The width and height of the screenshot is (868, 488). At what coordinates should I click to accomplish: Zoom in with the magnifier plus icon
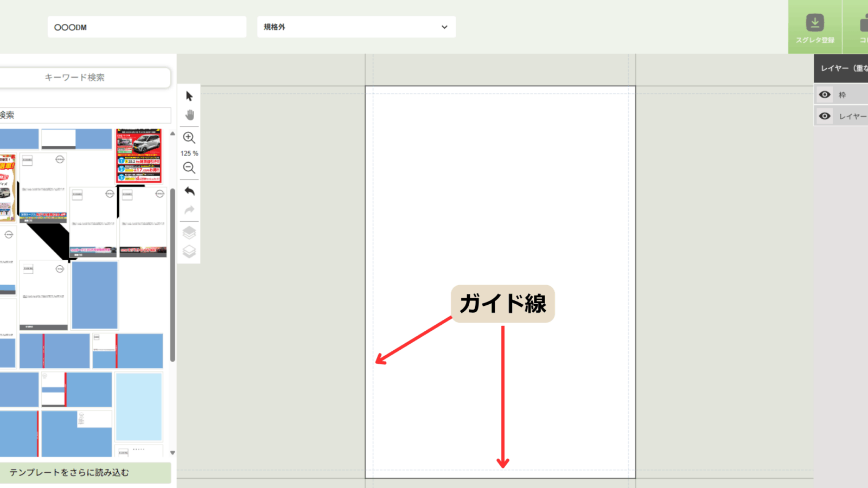click(x=189, y=138)
